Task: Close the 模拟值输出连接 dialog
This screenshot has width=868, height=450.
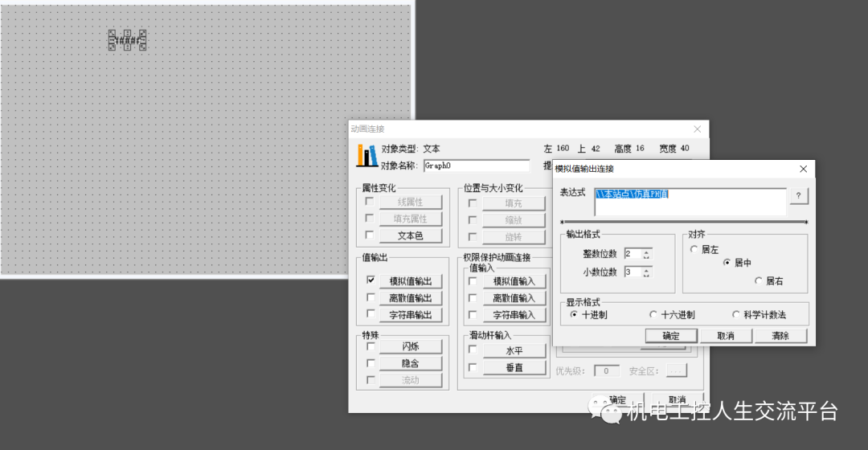Action: pyautogui.click(x=803, y=169)
